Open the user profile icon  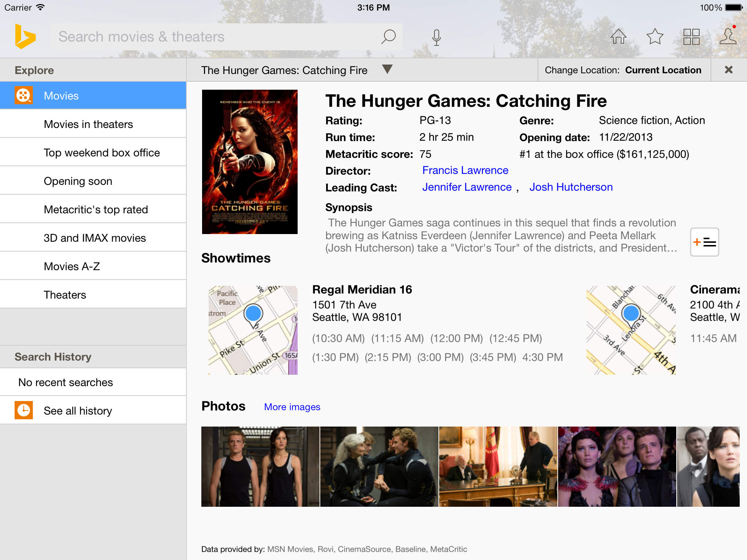[728, 36]
